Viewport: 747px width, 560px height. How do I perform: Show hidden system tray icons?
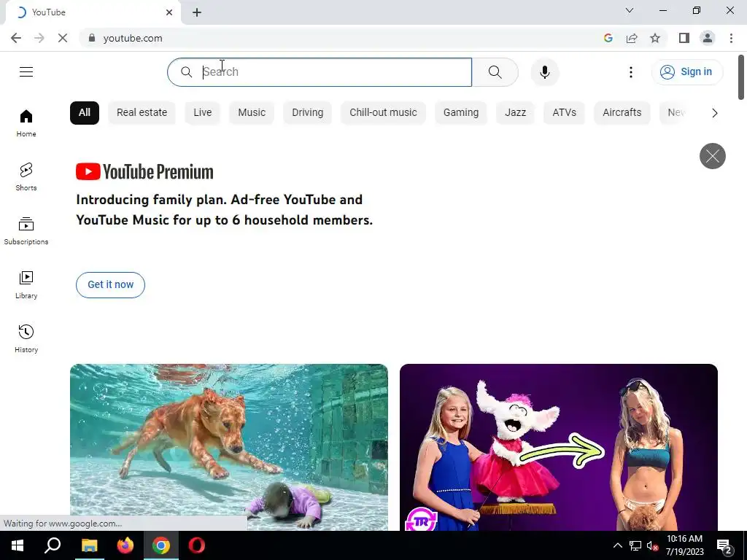coord(617,545)
